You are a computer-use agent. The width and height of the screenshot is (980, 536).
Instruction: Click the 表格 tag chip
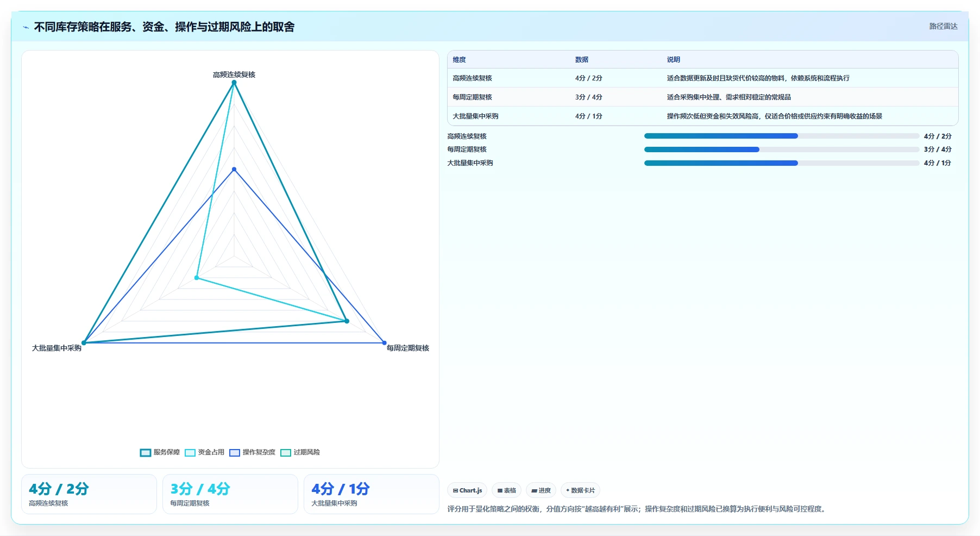tap(506, 490)
